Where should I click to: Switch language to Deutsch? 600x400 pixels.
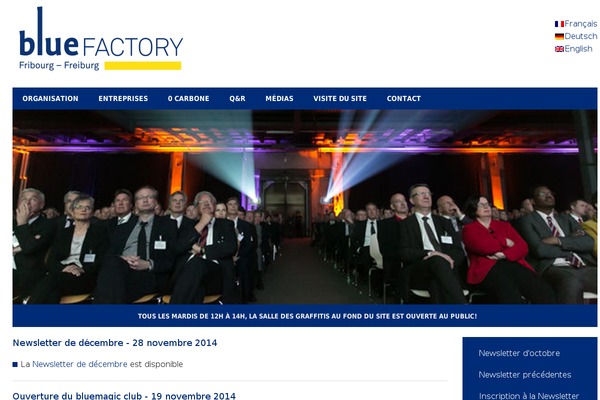pos(580,36)
